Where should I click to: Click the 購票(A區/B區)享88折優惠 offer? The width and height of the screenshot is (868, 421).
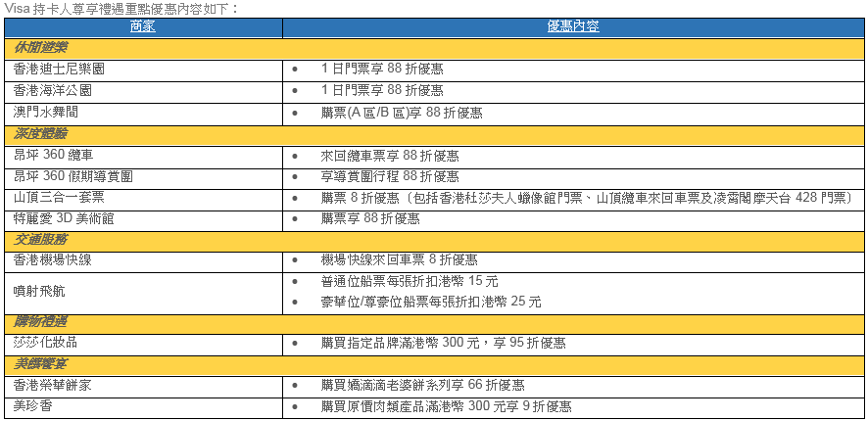402,114
